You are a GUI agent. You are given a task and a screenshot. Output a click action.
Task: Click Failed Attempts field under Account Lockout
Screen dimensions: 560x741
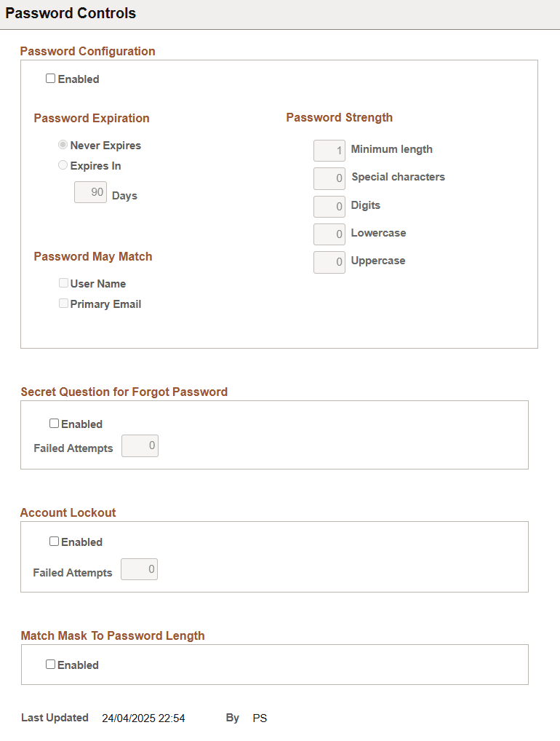click(x=139, y=568)
